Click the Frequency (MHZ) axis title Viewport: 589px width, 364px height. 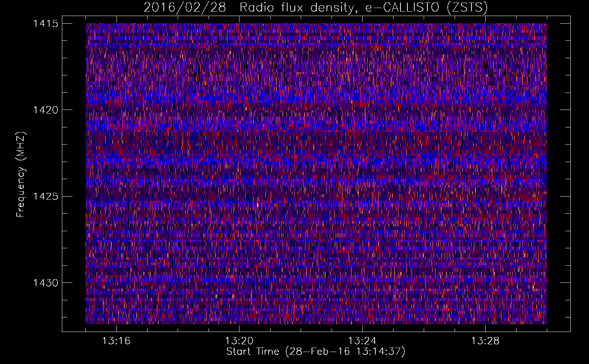pyautogui.click(x=21, y=174)
